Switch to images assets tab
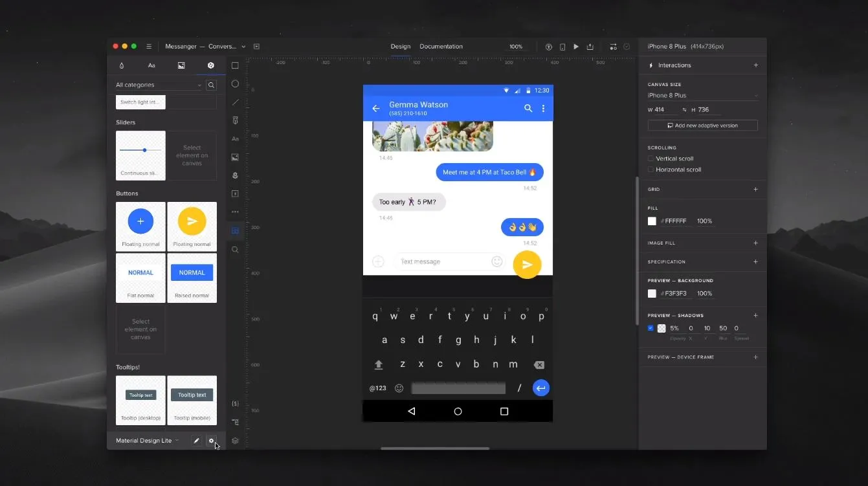Screen dimensions: 868x486 point(181,65)
